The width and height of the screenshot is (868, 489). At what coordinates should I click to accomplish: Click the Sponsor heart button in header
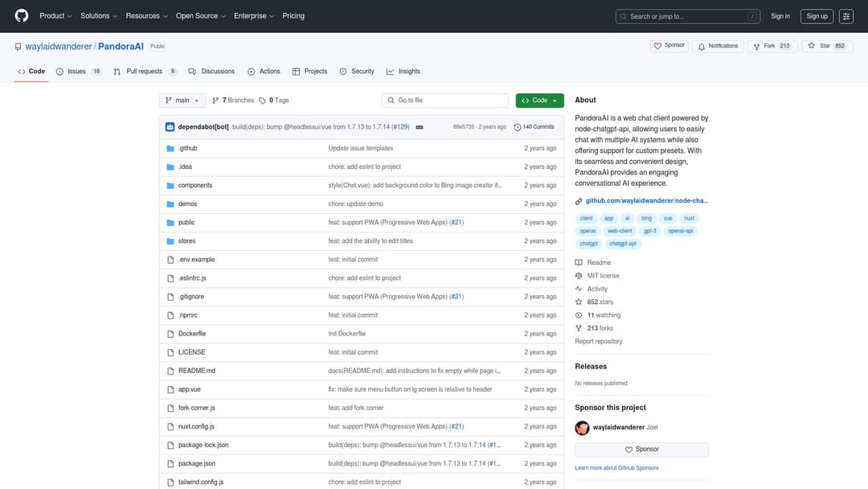point(669,46)
